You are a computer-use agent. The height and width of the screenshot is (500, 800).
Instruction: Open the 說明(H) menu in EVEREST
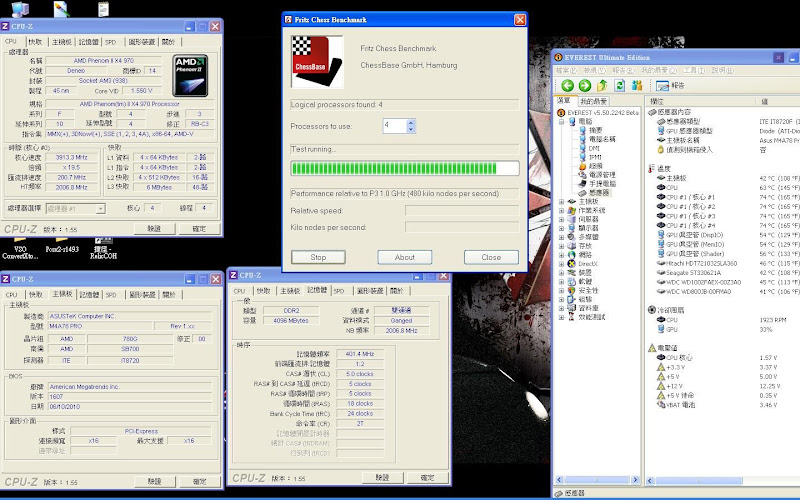coord(723,70)
